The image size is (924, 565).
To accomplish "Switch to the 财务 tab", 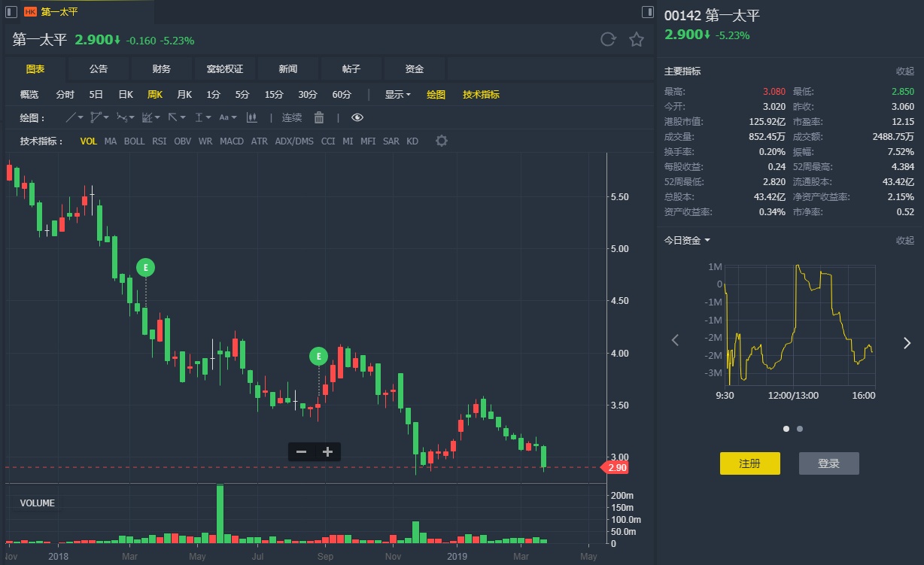I will 162,69.
